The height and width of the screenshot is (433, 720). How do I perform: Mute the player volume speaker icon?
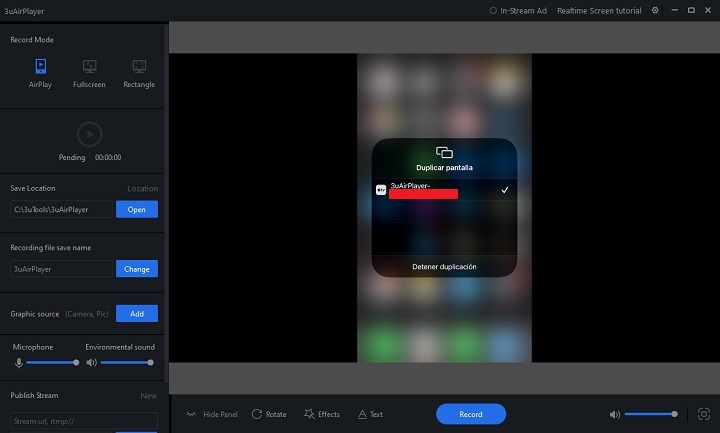(614, 415)
